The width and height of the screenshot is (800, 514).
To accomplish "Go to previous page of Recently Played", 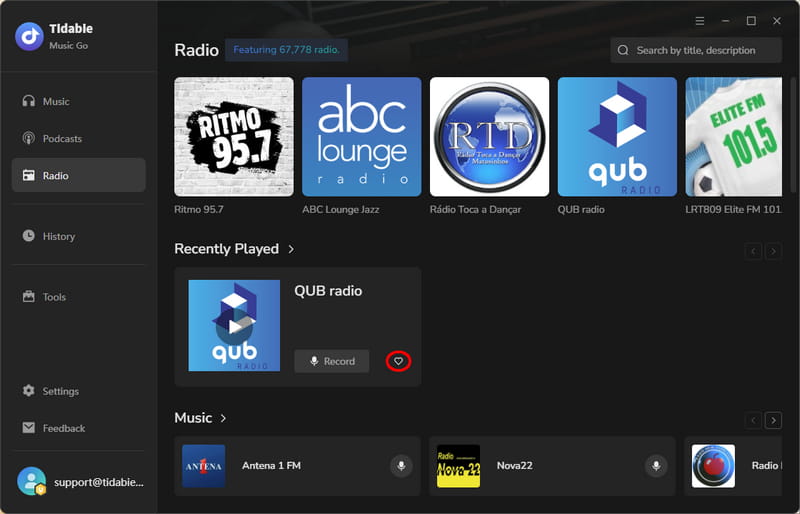I will (753, 251).
